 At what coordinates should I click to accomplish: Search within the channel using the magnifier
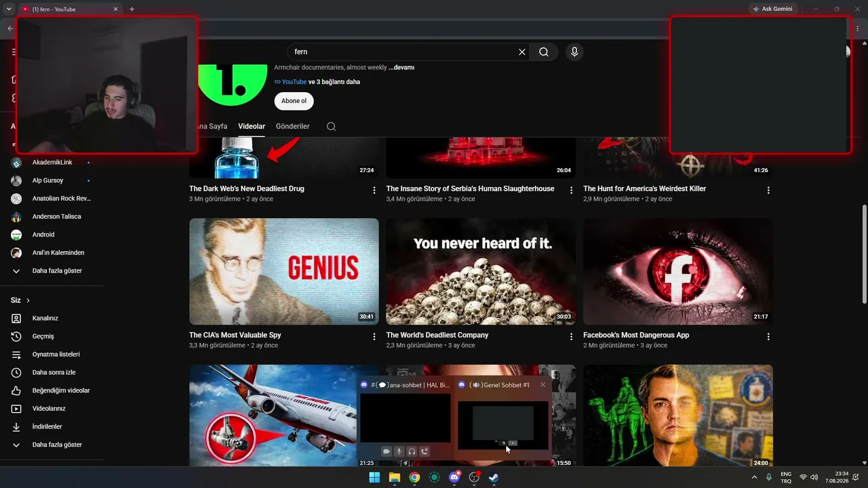331,126
